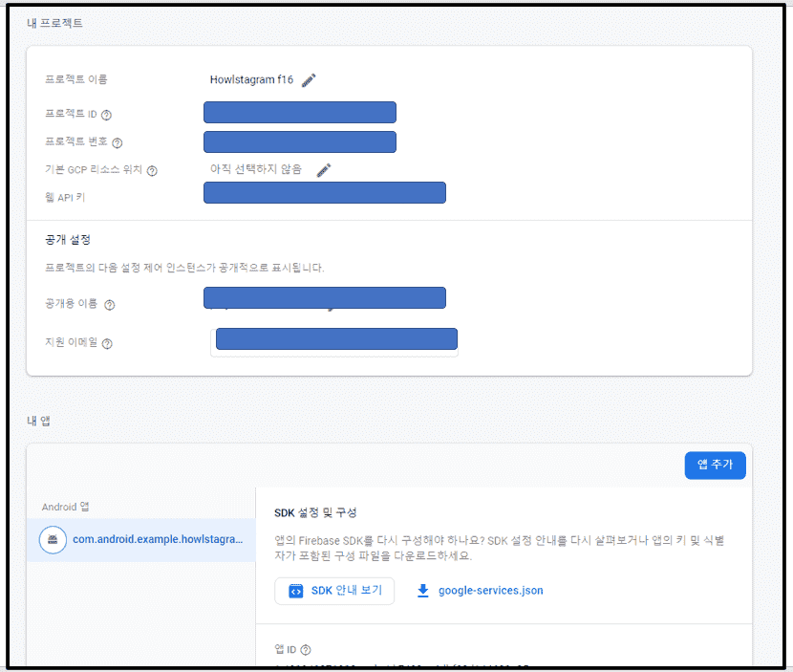Click the 프로젝트 이름 label
This screenshot has height=672, width=793.
coord(76,79)
